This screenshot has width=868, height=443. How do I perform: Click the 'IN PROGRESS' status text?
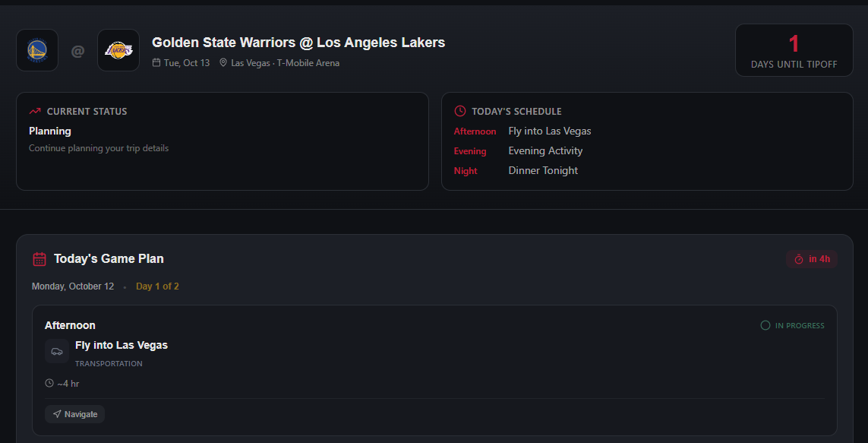click(x=800, y=326)
